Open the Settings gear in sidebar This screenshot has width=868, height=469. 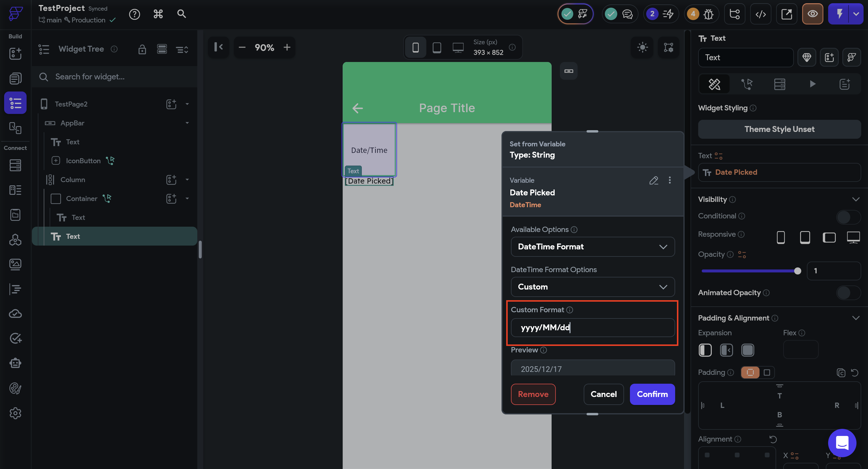pyautogui.click(x=15, y=413)
